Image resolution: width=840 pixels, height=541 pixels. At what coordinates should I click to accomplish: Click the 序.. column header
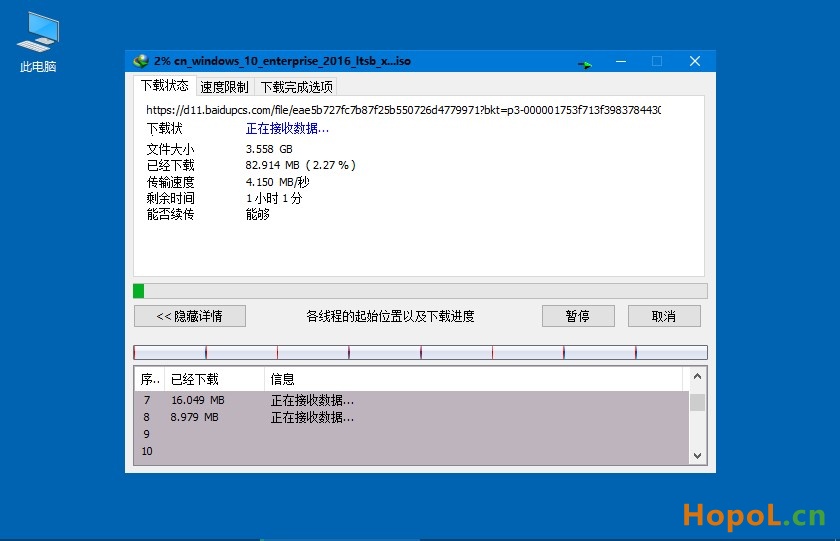click(149, 379)
